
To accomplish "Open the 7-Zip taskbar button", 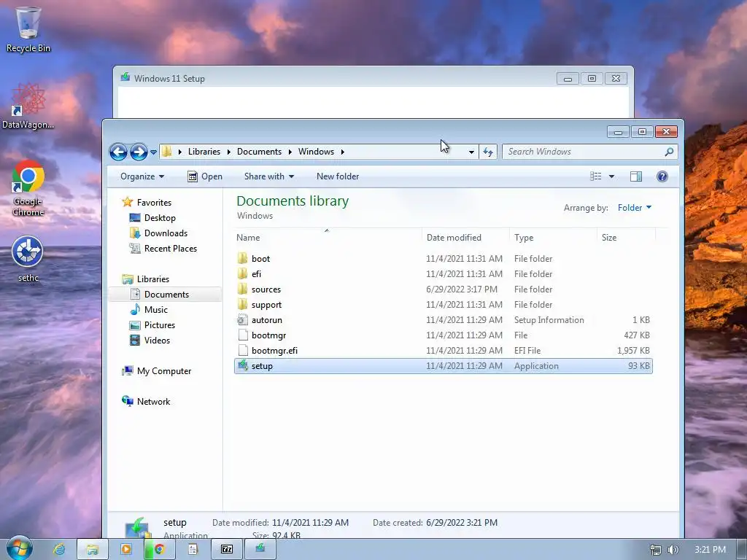I will pos(227,549).
